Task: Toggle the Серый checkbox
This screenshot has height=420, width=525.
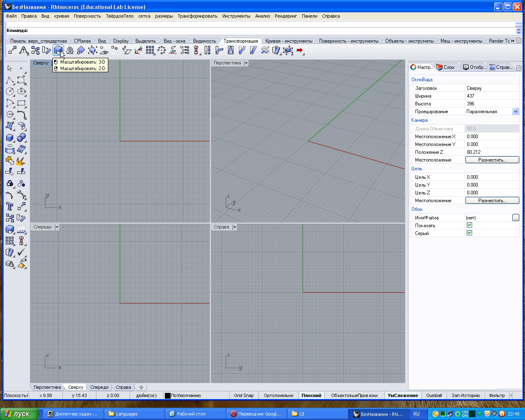Action: point(470,233)
